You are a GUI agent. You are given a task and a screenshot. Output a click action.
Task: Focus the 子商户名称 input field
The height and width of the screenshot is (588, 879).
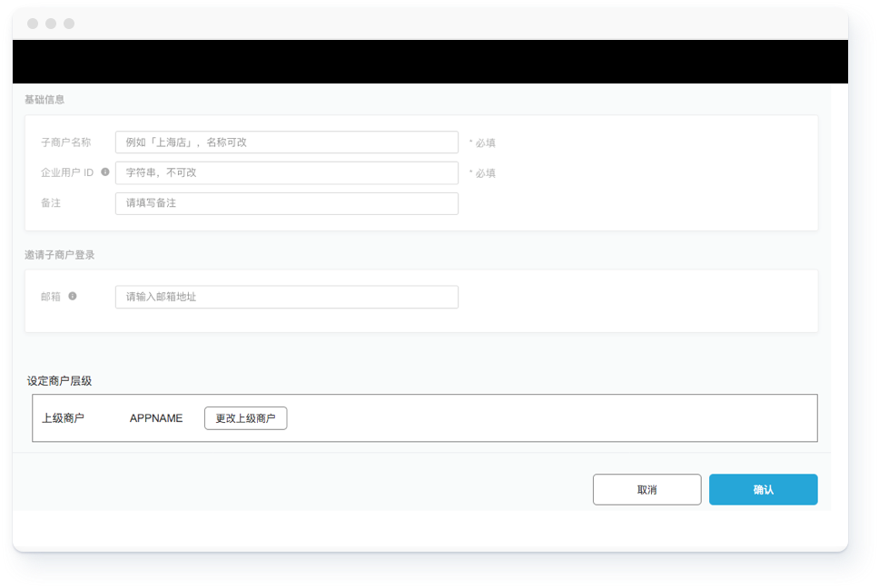[x=286, y=142]
